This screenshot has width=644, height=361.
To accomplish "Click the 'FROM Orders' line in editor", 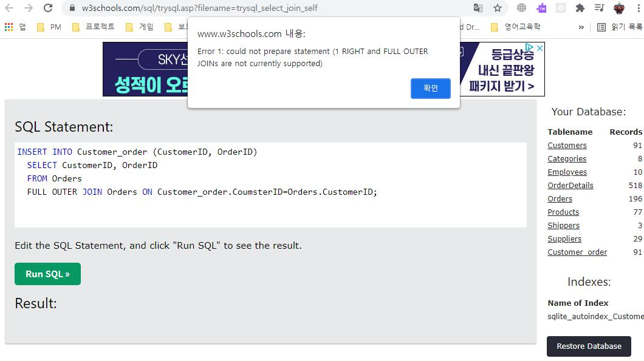I will coord(54,178).
